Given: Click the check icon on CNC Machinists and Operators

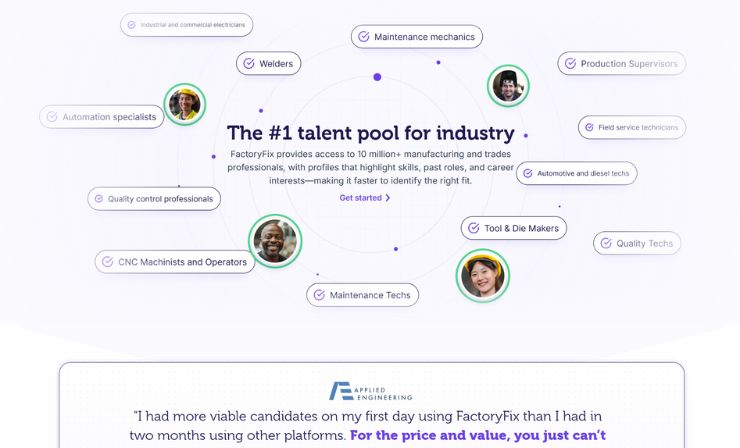Looking at the screenshot, I should 108,262.
